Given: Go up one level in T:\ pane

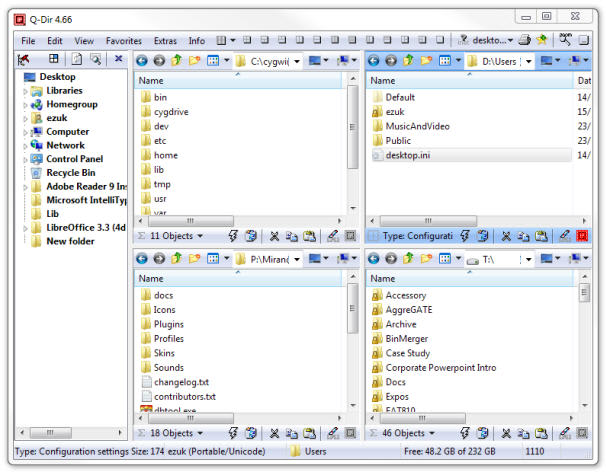Looking at the screenshot, I should point(409,258).
